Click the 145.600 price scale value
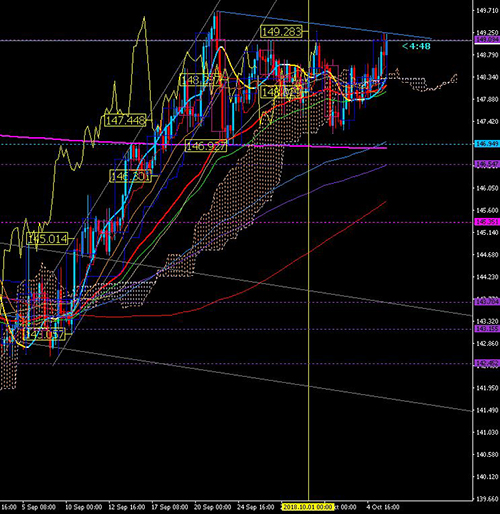 [x=487, y=210]
